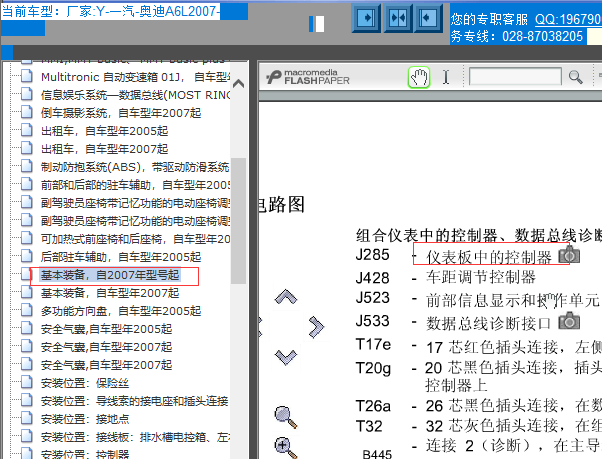
Task: Click T17e connector code in document
Action: pos(373,344)
